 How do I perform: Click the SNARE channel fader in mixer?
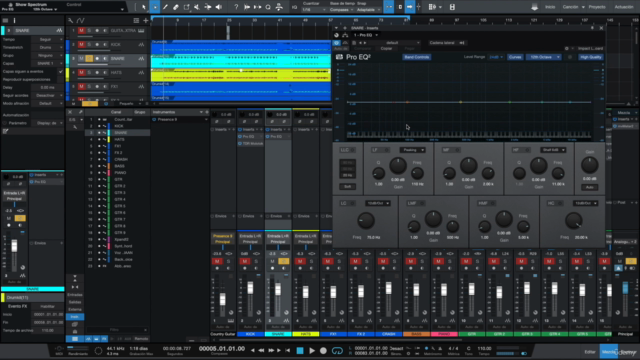point(278,290)
